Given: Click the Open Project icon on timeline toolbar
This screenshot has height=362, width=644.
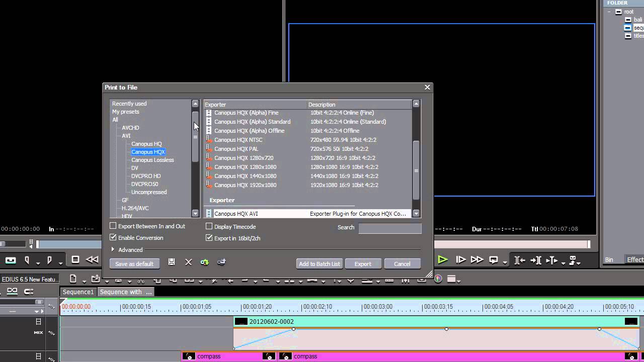Looking at the screenshot, I should (95, 279).
